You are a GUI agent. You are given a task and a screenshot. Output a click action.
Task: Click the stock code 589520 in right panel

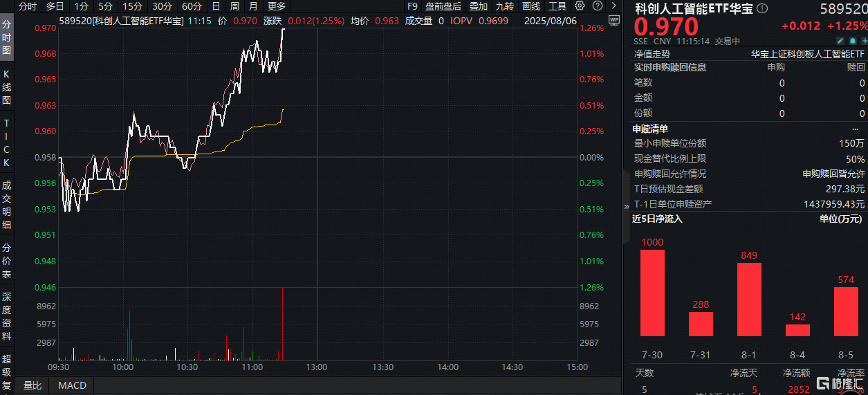(843, 9)
